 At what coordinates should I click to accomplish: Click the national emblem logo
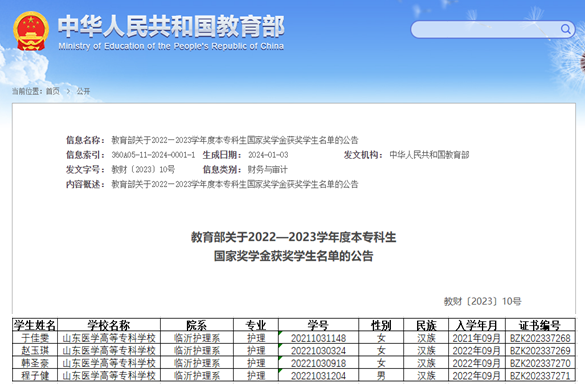tap(31, 31)
